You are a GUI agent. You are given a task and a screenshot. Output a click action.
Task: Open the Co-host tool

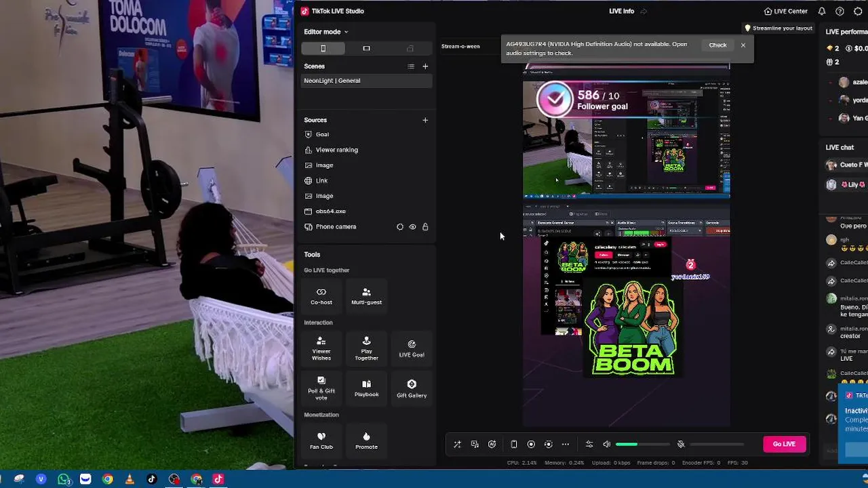[x=321, y=296]
